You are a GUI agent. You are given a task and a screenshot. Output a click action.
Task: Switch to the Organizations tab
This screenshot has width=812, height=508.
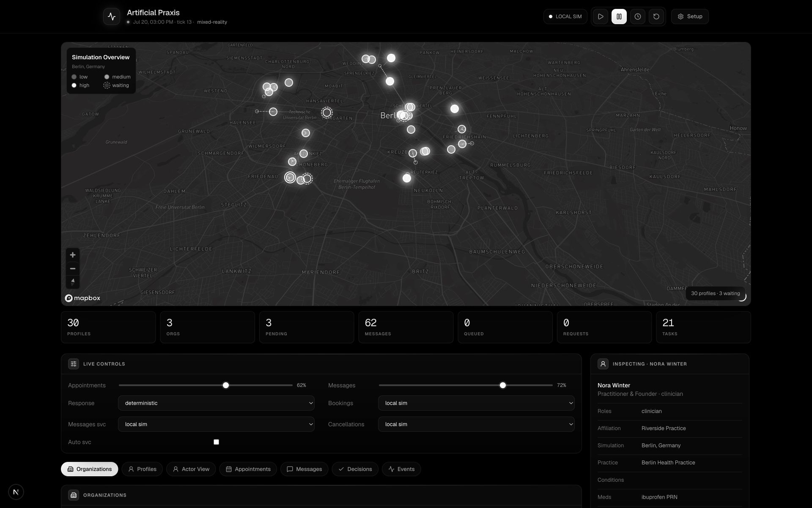(x=90, y=469)
